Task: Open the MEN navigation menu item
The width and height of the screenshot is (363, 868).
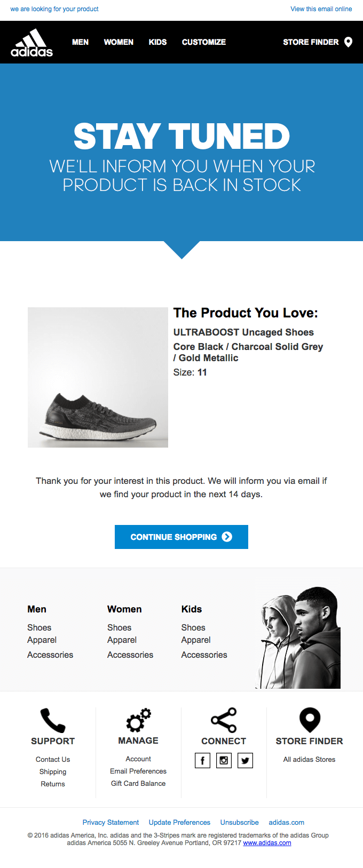Action: [x=81, y=42]
